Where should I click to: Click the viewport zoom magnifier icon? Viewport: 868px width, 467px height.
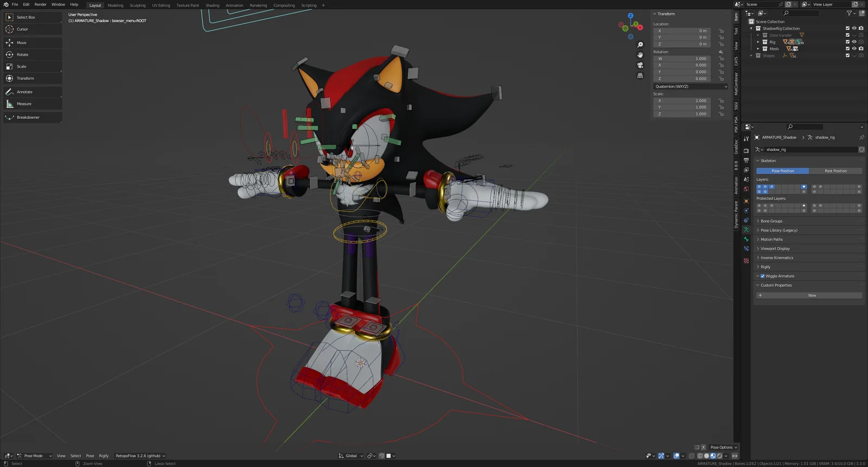click(640, 45)
